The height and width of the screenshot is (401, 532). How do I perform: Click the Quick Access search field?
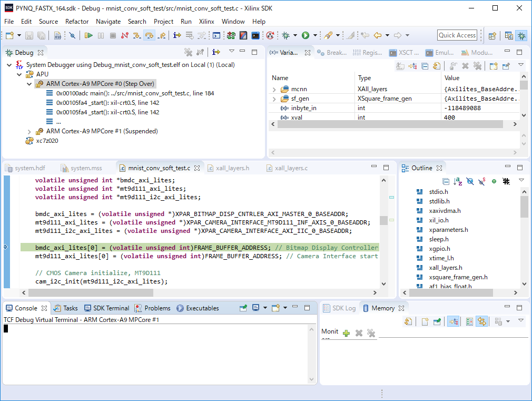tap(457, 35)
